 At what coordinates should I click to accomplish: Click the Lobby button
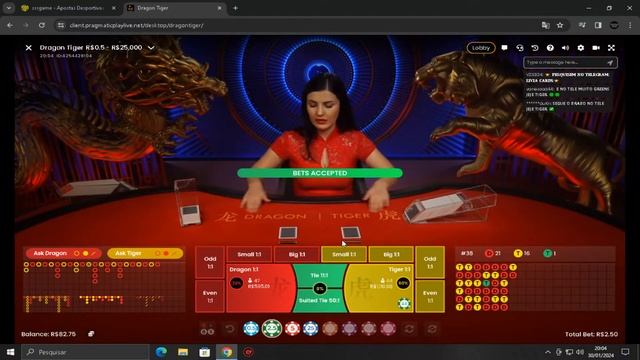click(481, 48)
